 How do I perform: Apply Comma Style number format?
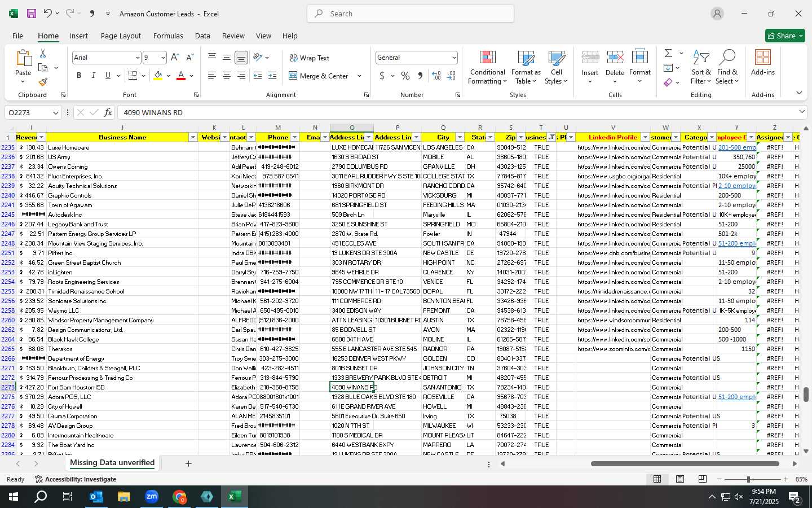point(420,76)
